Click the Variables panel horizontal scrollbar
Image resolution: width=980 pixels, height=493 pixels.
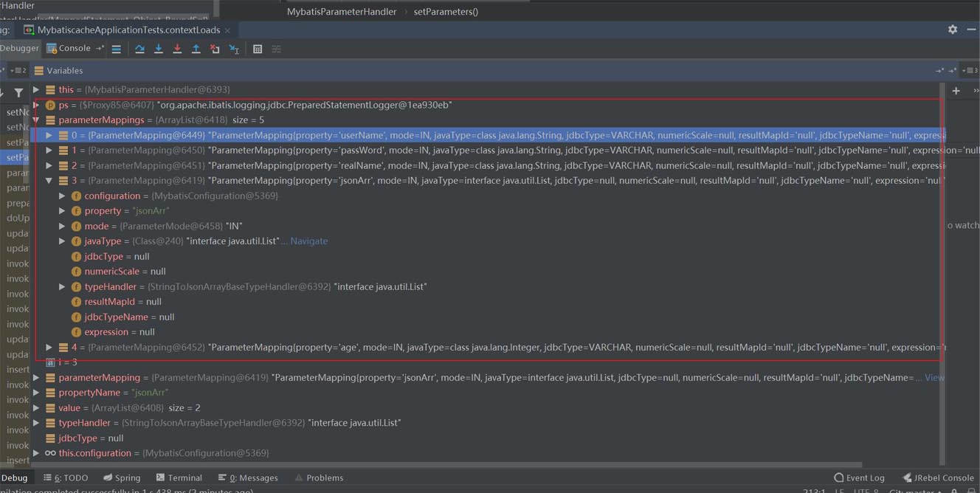coord(443,465)
